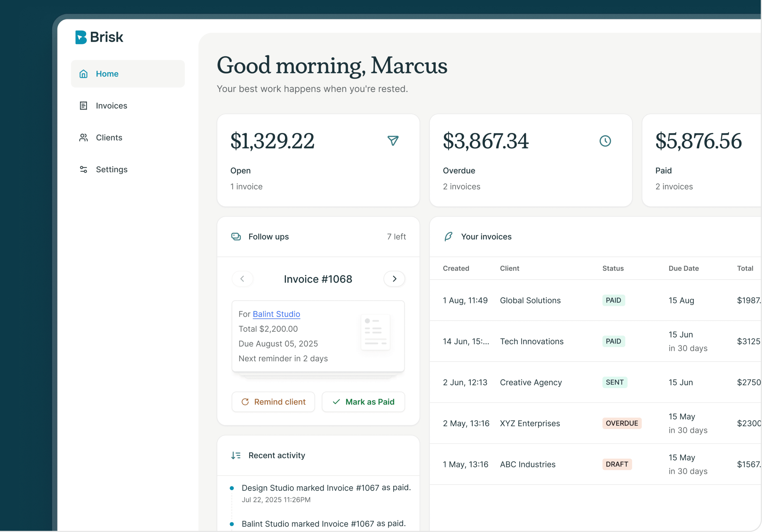The width and height of the screenshot is (762, 532).
Task: Click the invoice document thumbnail for #1068
Action: [375, 332]
